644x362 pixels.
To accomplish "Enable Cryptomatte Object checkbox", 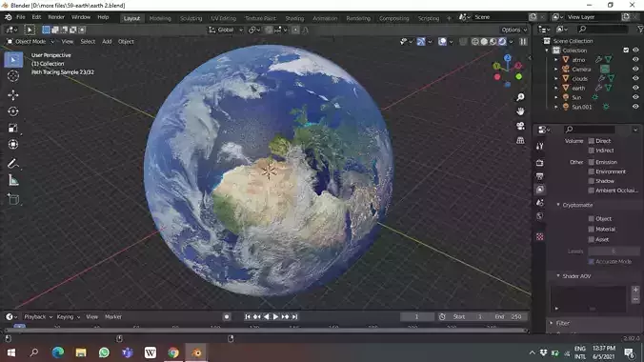I will (x=591, y=218).
